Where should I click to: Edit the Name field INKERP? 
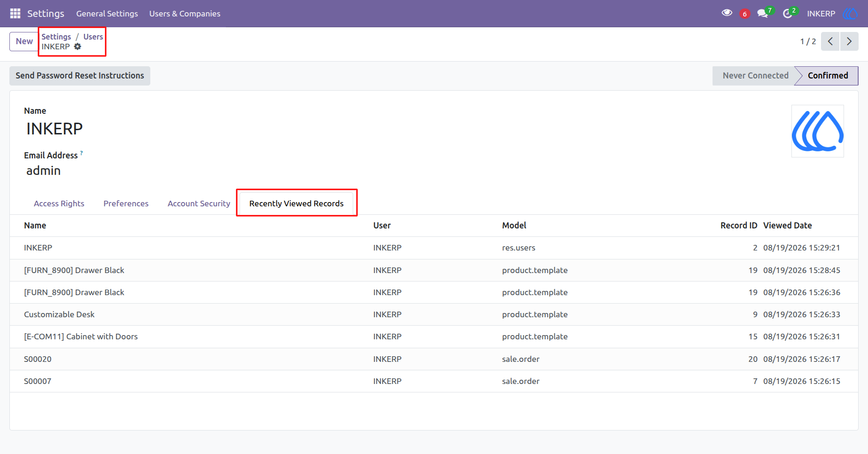54,129
